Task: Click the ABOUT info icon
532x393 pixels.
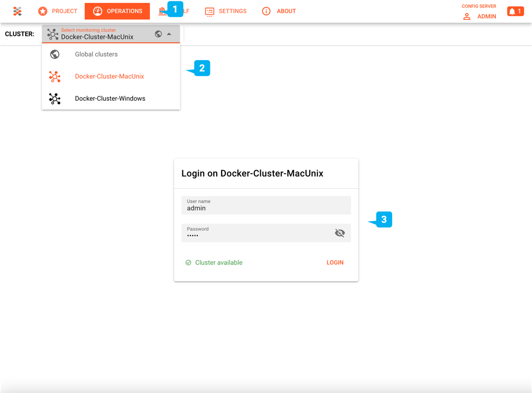Action: pyautogui.click(x=266, y=11)
